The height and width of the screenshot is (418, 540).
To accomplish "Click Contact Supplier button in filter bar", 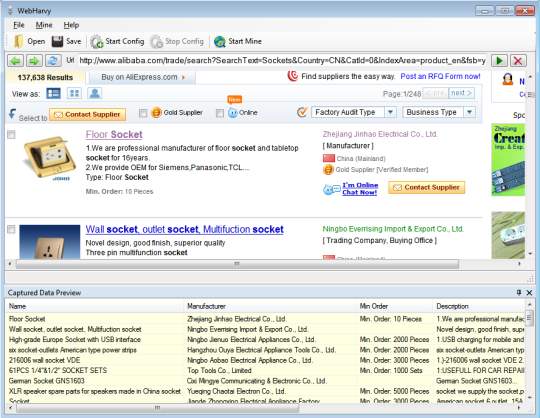I will pyautogui.click(x=87, y=114).
